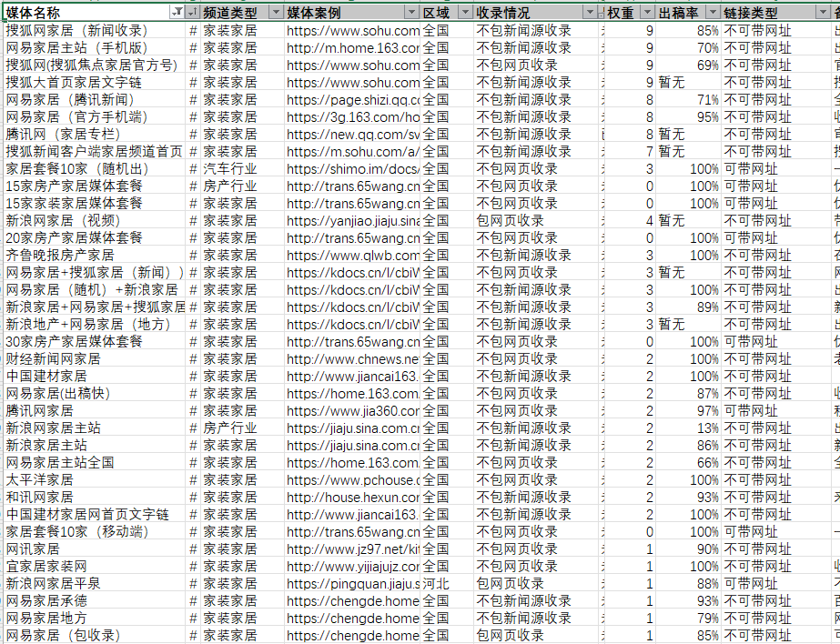840x644 pixels.
Task: Click the www.qlwb.com URL cell
Action: 353,256
